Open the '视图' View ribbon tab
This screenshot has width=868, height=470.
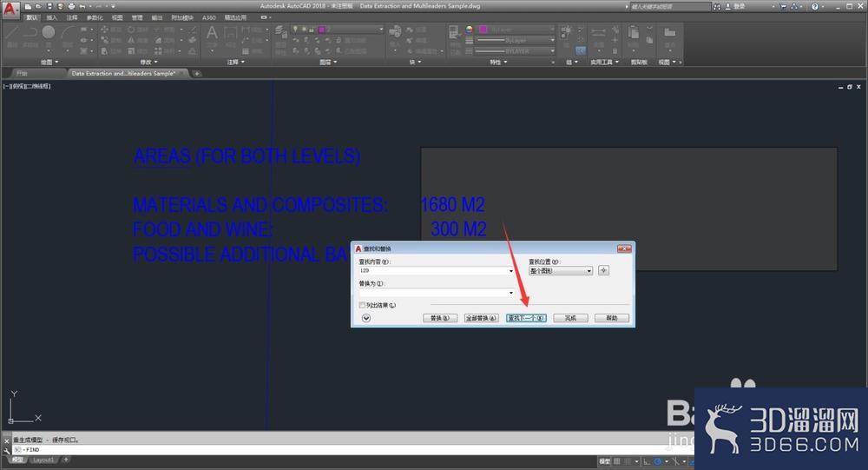[x=117, y=17]
